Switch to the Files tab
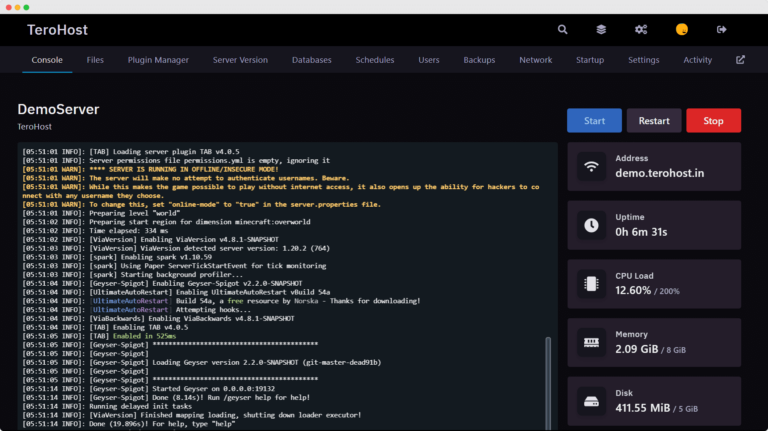 (x=95, y=60)
